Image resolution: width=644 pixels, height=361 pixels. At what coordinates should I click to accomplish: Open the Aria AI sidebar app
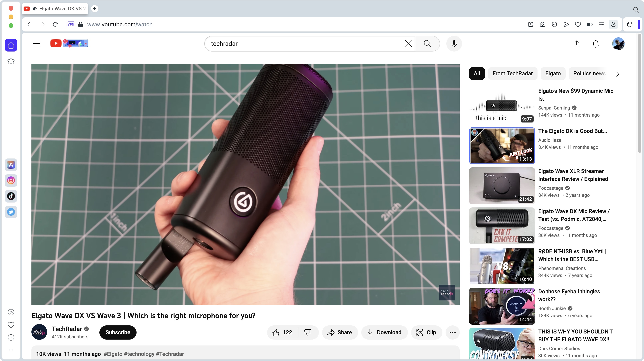11,165
